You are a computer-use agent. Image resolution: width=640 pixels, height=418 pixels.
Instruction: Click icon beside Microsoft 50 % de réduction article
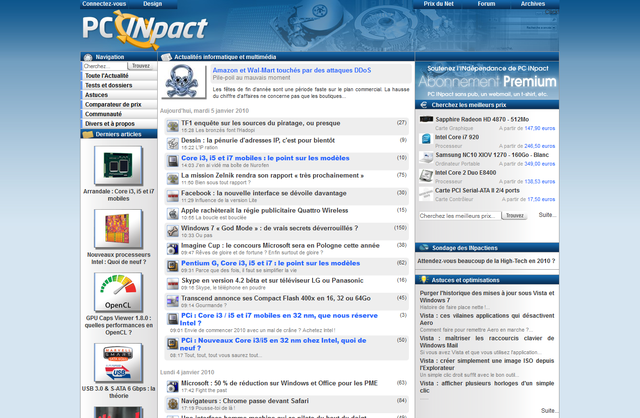173,386
